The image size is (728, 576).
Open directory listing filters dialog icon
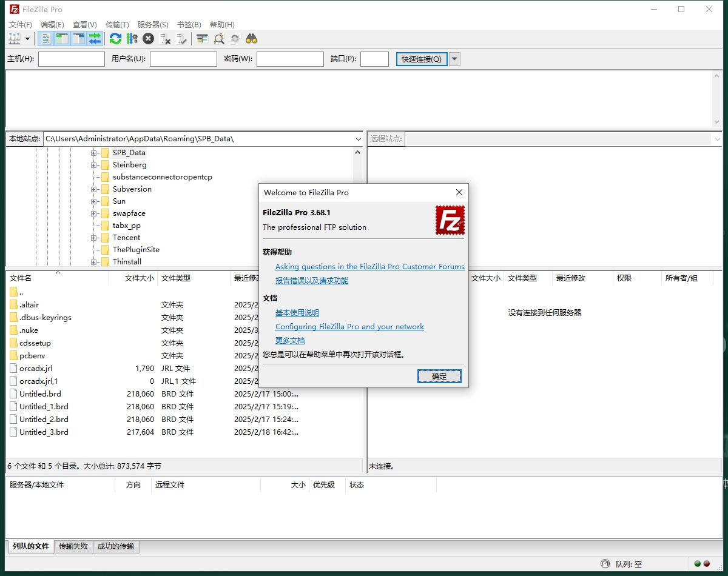(x=202, y=39)
